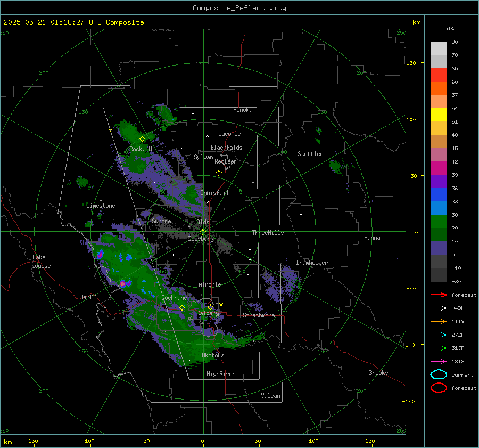The width and height of the screenshot is (479, 448).
Task: Click the bright yellow 54-51 dBZ swatch
Action: (439, 115)
